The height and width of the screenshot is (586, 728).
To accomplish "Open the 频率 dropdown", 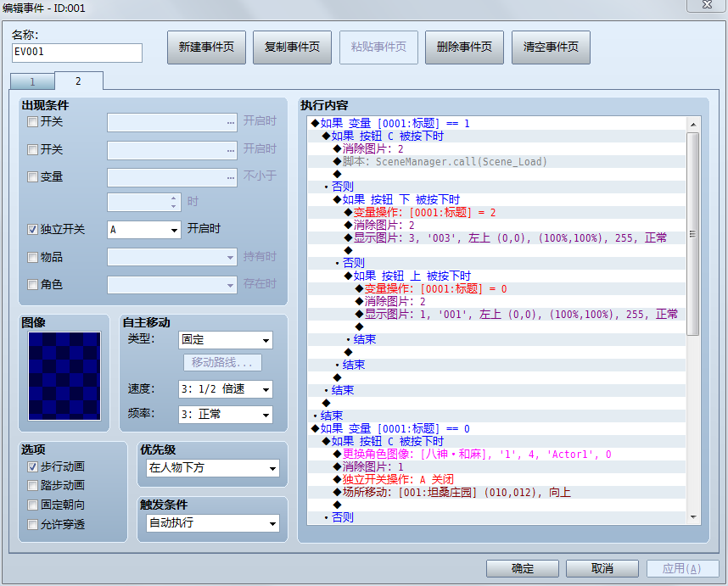I will (225, 415).
